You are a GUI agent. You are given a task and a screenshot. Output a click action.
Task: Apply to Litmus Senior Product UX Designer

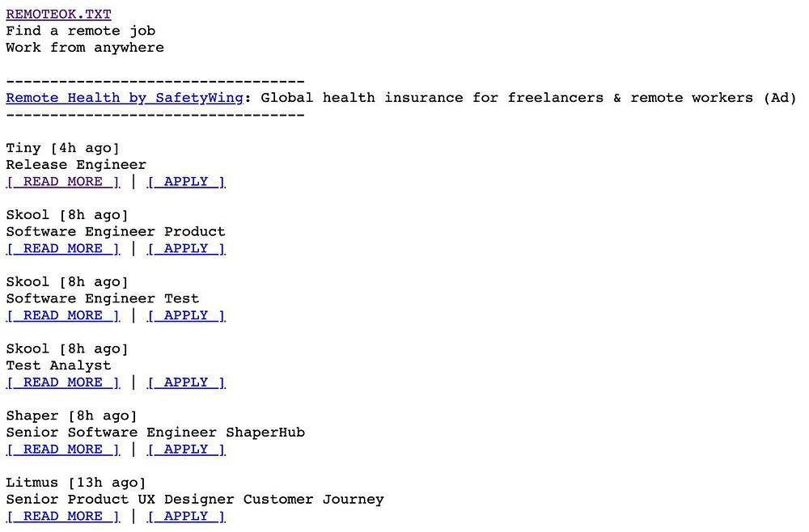(x=186, y=517)
